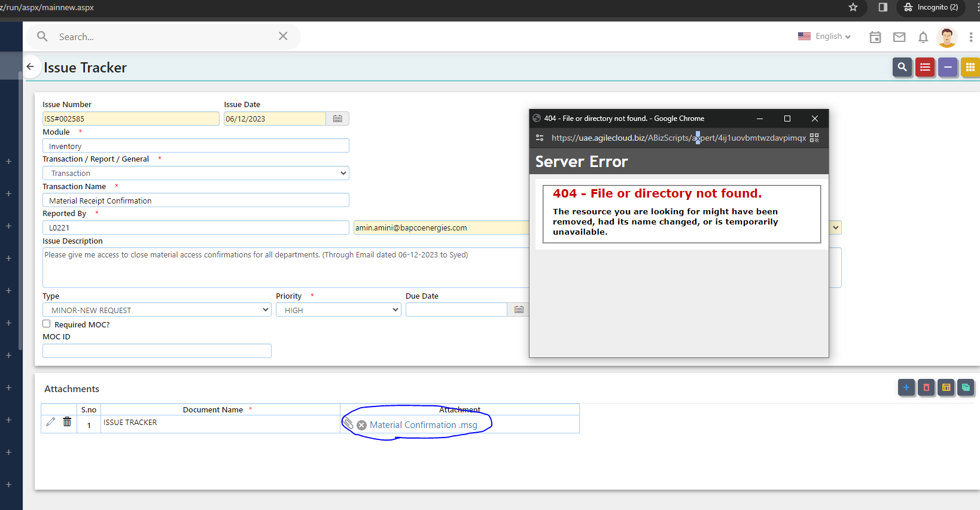The width and height of the screenshot is (980, 510).
Task: Open Transaction / Report / General dropdown
Action: (196, 173)
